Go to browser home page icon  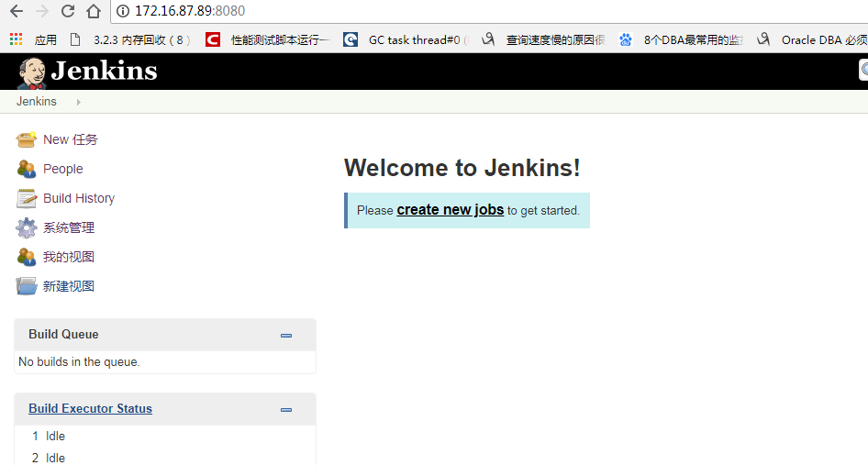(94, 10)
